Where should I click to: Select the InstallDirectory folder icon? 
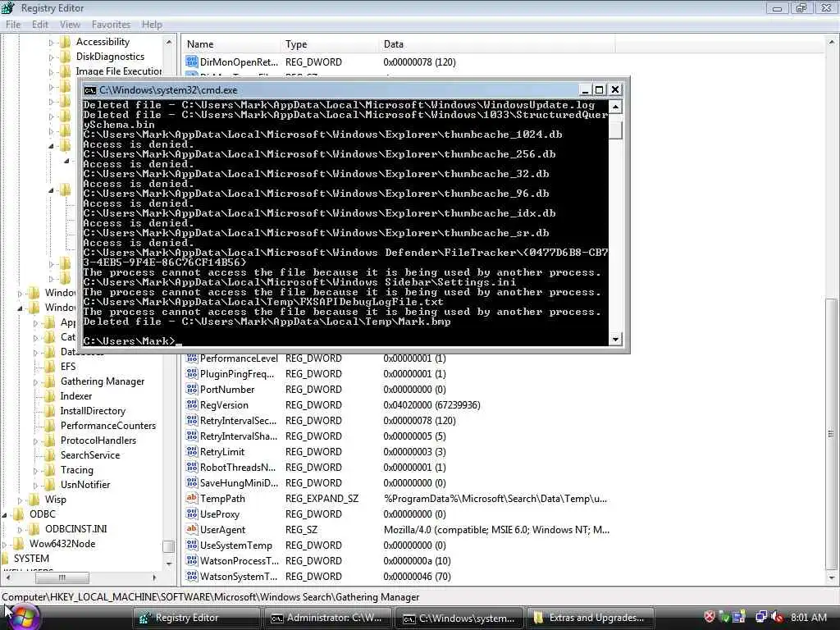[50, 411]
